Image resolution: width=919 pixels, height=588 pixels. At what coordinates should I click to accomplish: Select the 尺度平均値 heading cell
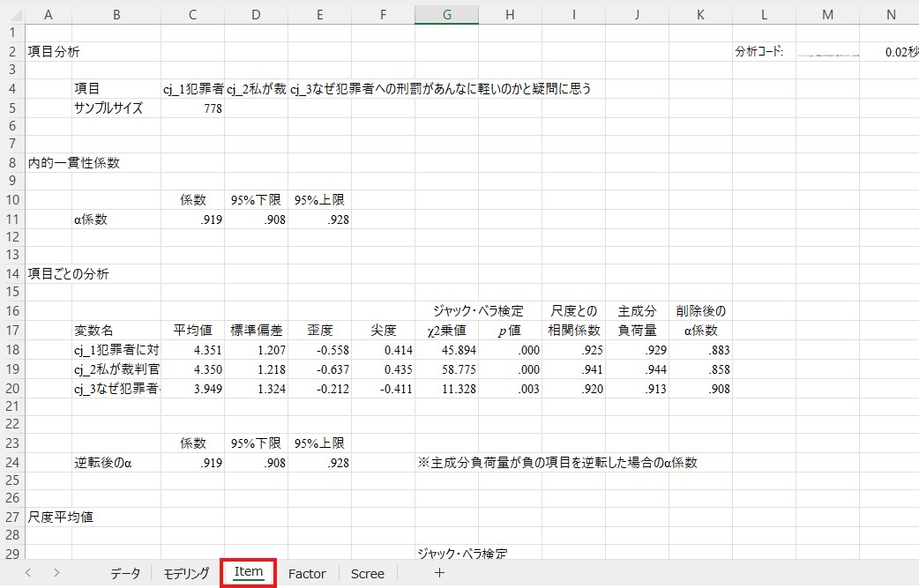click(x=61, y=517)
